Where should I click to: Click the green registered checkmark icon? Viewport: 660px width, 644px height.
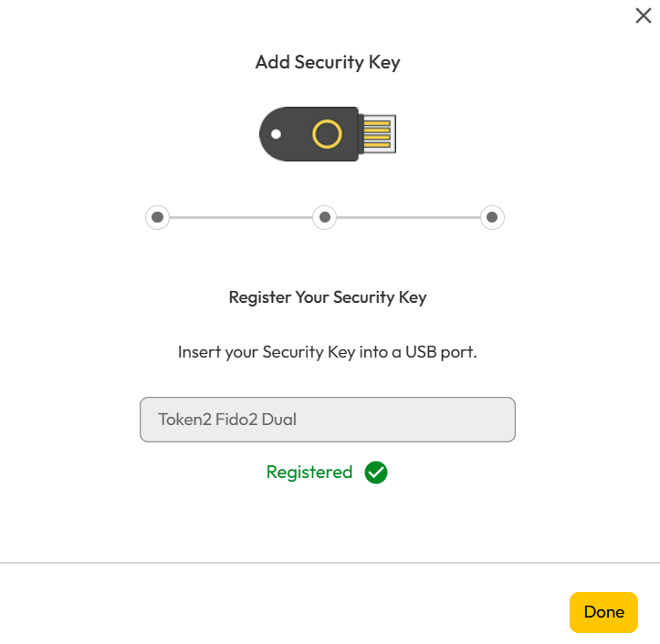376,473
